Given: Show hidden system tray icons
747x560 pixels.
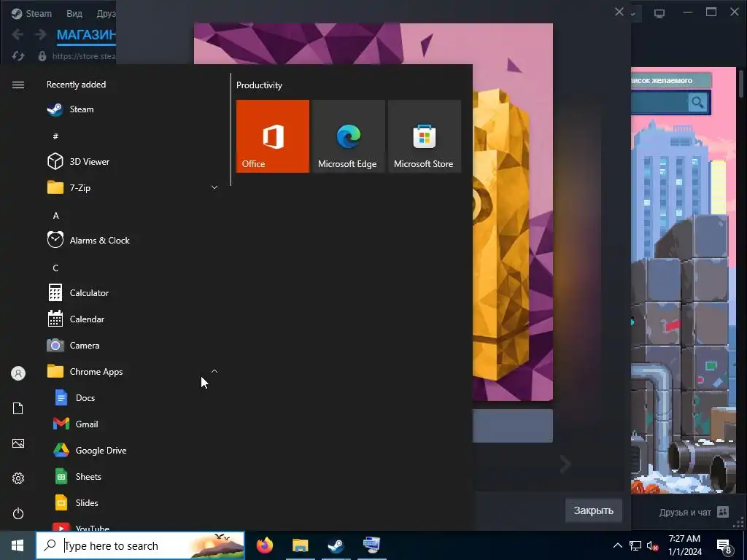Looking at the screenshot, I should [617, 545].
